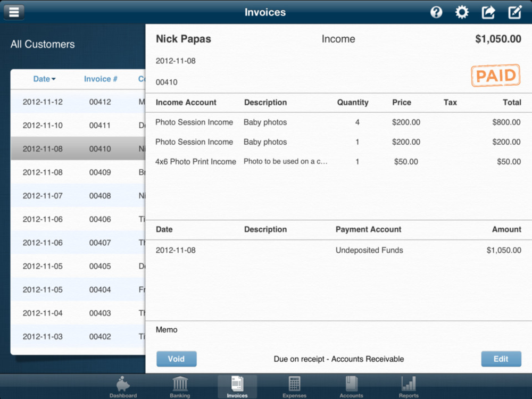Screen dimensions: 532x399
Task: Open the Expenses calculator tab
Action: coord(294,387)
